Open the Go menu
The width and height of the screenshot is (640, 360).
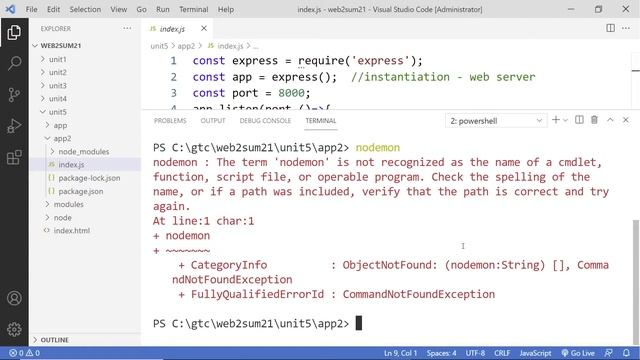(141, 9)
